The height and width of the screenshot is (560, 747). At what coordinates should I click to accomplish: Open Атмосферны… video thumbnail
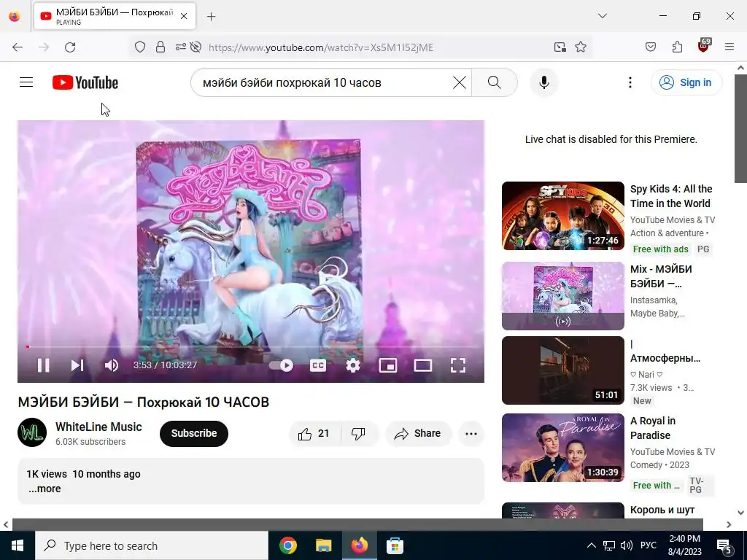pos(562,370)
